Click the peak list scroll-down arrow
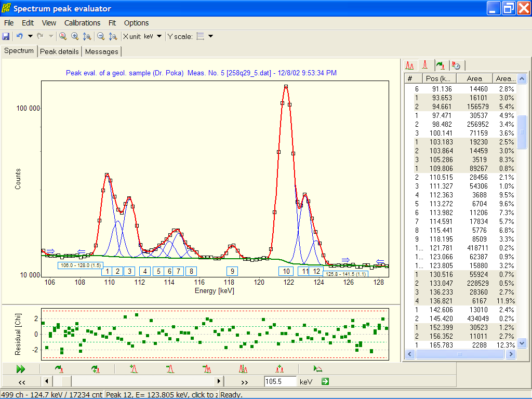 point(522,344)
